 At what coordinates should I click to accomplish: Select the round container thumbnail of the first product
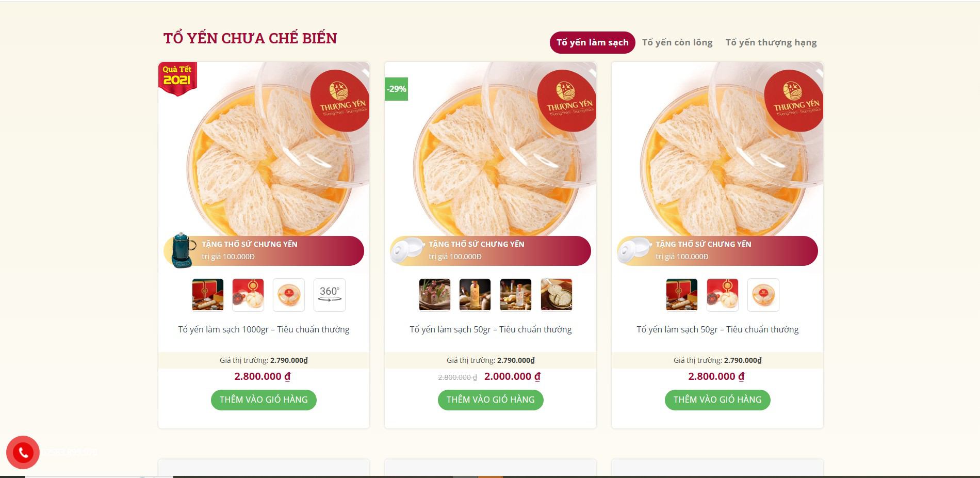pyautogui.click(x=289, y=295)
